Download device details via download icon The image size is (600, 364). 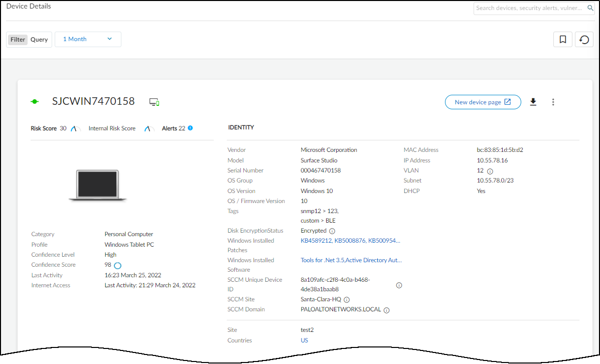[x=533, y=102]
